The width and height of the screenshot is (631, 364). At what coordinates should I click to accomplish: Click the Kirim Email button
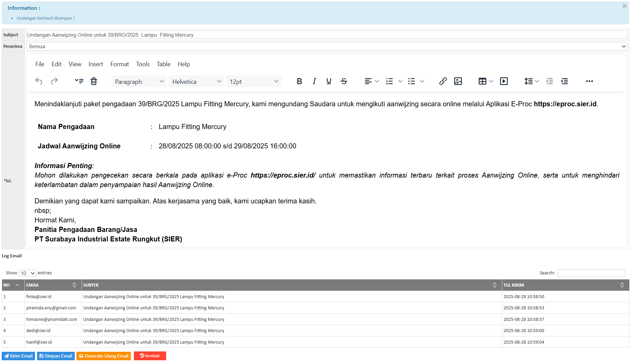18,356
